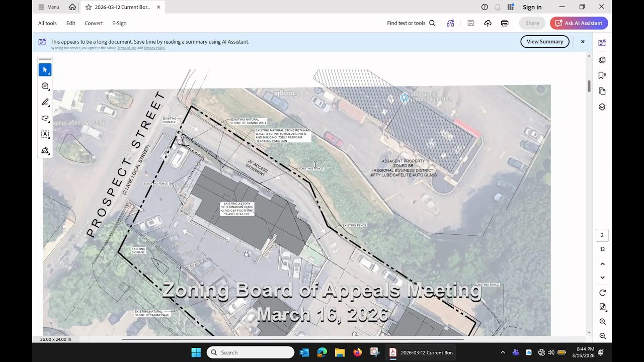Screen dimensions: 644x362
Task: Show hidden tray icons chevron
Action: pyautogui.click(x=503, y=352)
